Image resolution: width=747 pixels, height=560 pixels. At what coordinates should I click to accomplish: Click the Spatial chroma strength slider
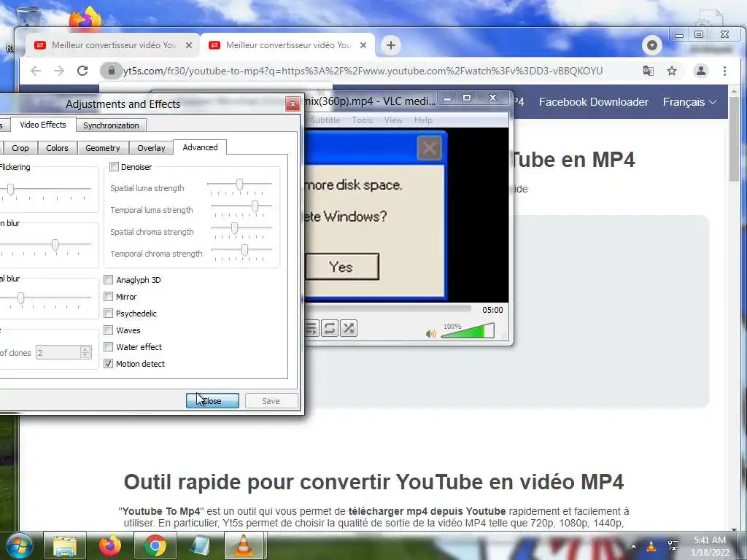(x=241, y=228)
